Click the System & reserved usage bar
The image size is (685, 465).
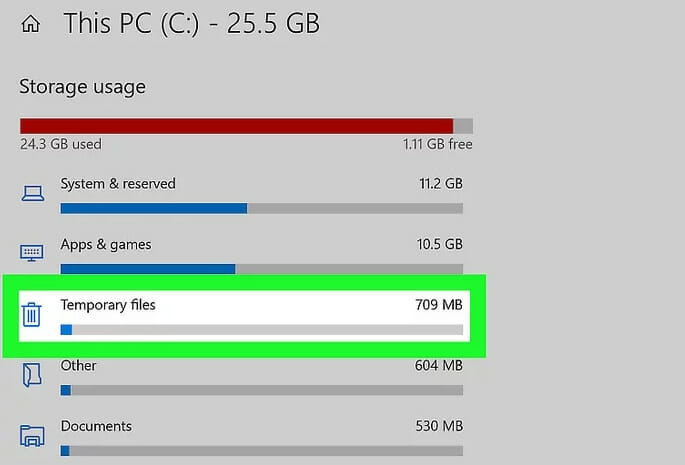click(x=262, y=208)
